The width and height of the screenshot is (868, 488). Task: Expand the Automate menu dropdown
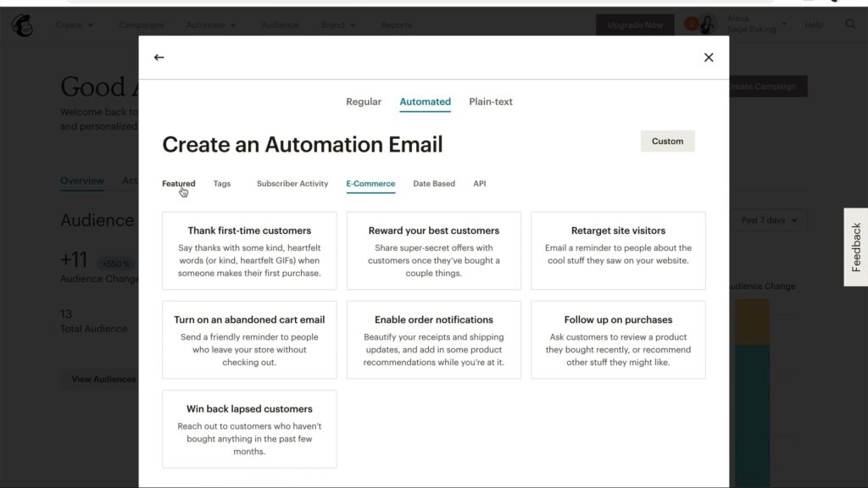point(211,25)
